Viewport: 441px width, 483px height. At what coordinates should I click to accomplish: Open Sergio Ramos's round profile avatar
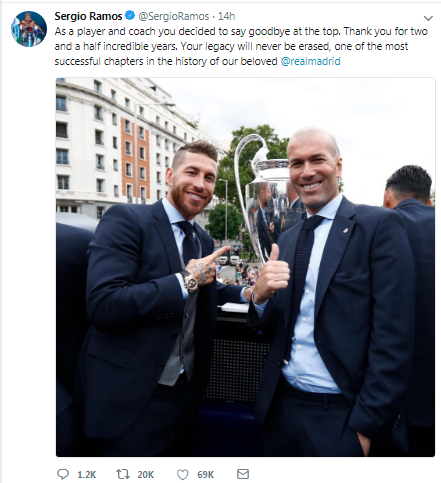click(x=29, y=29)
